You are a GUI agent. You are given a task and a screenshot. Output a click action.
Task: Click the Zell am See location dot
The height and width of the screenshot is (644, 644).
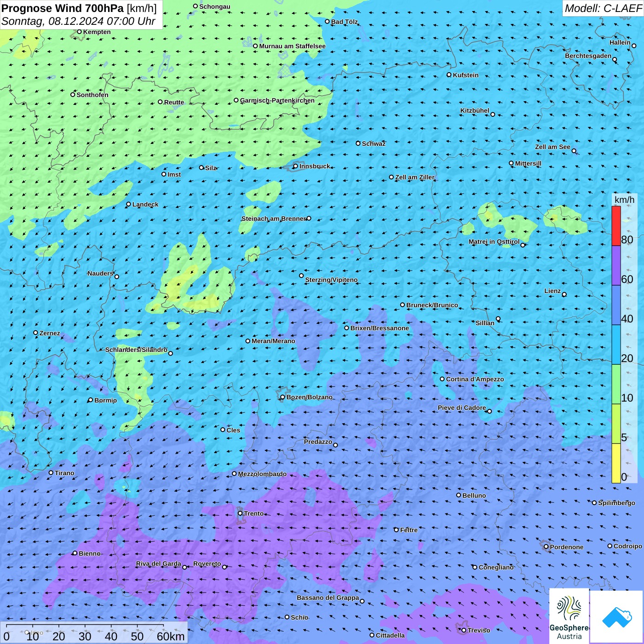tap(574, 151)
